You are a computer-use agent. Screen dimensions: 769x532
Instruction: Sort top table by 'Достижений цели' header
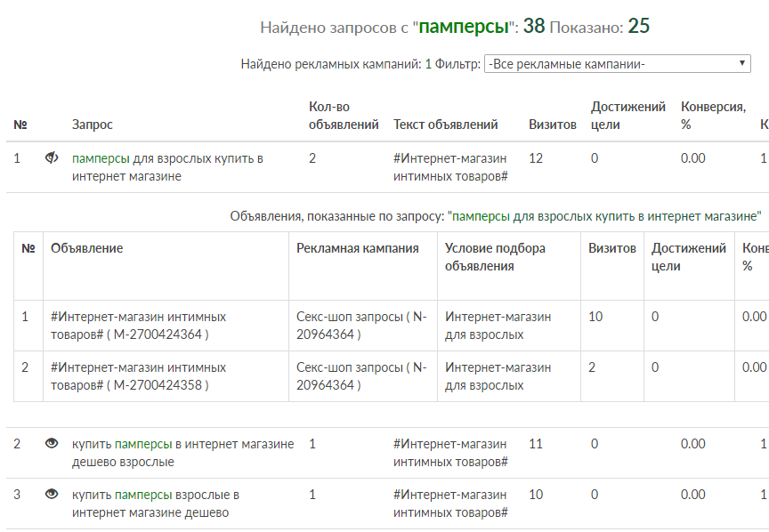627,116
